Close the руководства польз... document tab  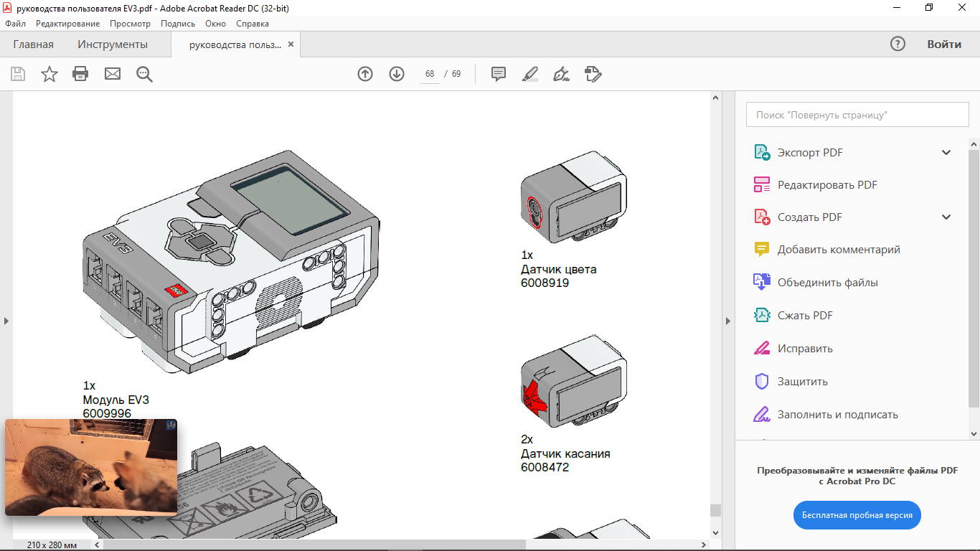click(291, 44)
